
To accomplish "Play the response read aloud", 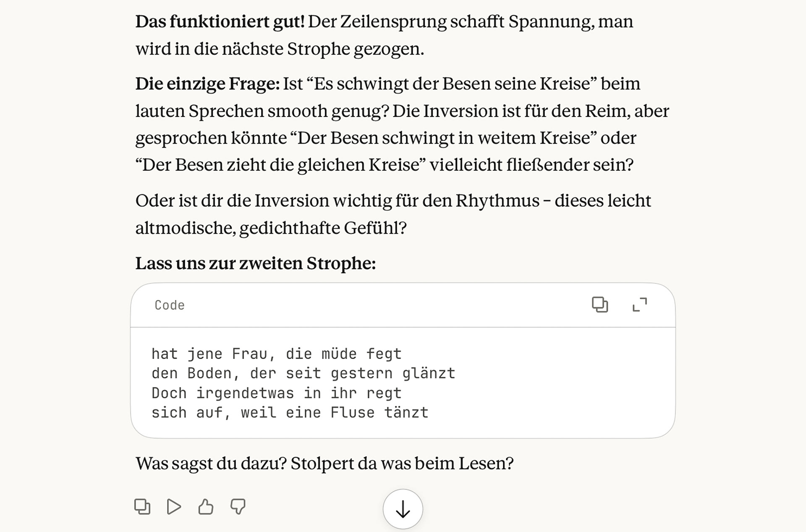I will tap(174, 506).
